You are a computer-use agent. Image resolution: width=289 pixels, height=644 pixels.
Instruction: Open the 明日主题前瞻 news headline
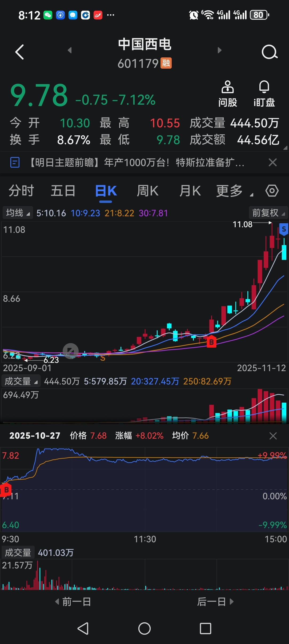click(136, 162)
